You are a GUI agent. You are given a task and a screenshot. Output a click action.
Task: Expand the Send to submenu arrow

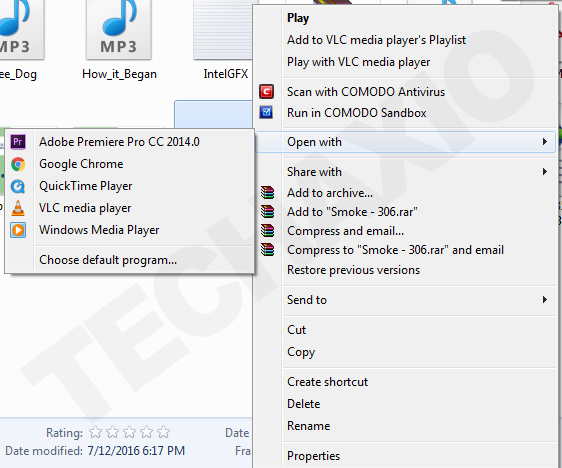pos(544,300)
